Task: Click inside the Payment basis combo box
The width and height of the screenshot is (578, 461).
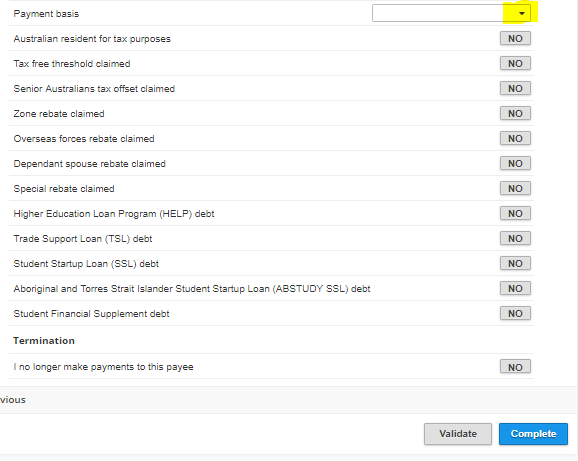Action: (x=451, y=13)
